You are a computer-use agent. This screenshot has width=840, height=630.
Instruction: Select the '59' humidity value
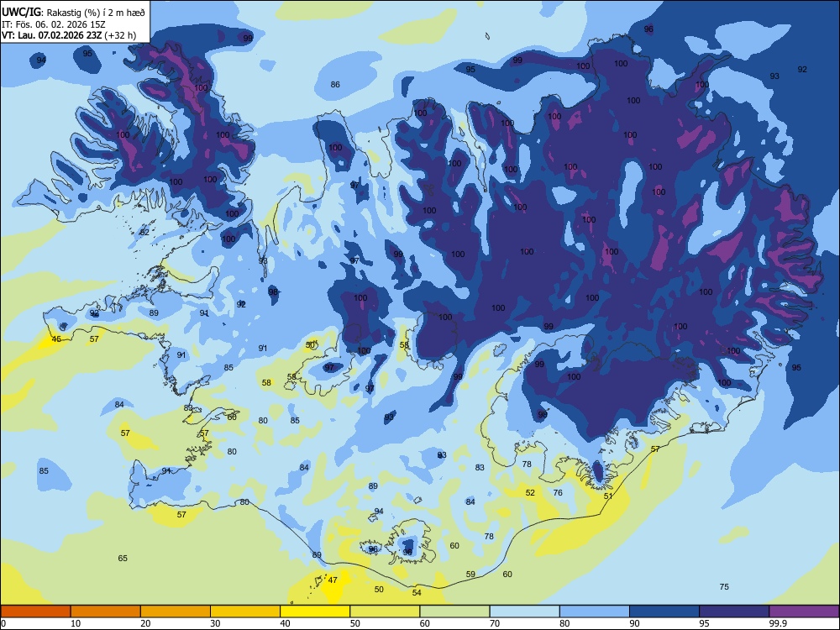pyautogui.click(x=470, y=575)
